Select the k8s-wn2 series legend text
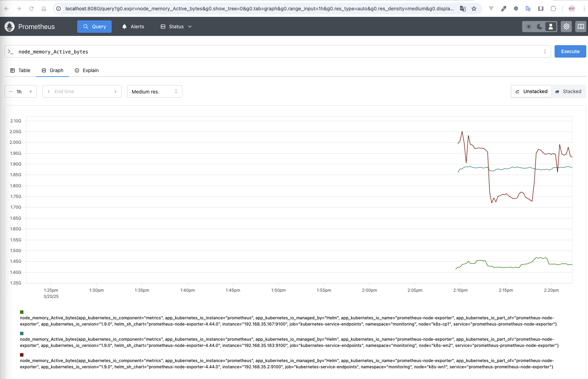Image resolution: width=588 pixels, height=379 pixels. 289,342
